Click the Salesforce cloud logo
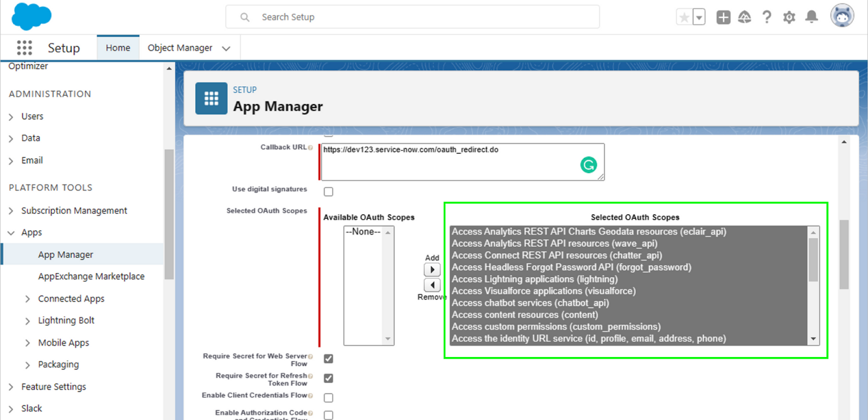This screenshot has width=868, height=420. coord(31,16)
